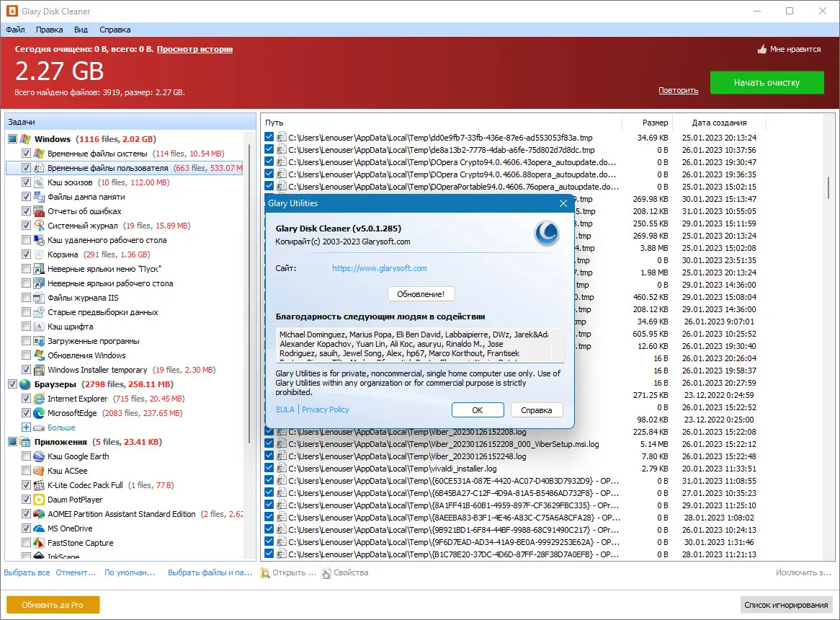Open the Правка menu

(49, 30)
